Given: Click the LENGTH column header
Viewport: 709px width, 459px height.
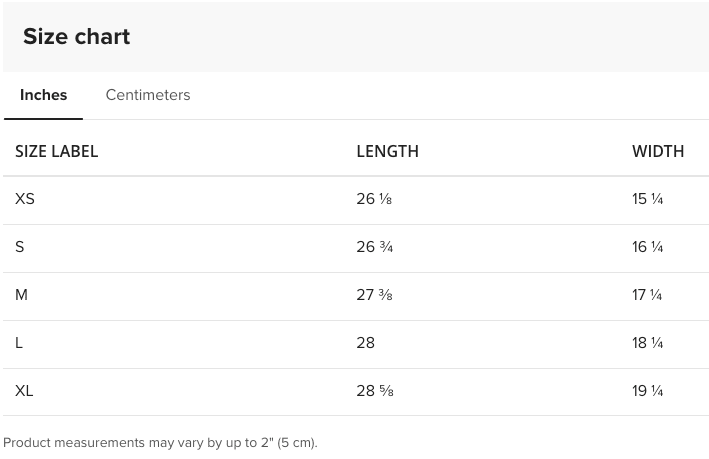Looking at the screenshot, I should pyautogui.click(x=387, y=152).
